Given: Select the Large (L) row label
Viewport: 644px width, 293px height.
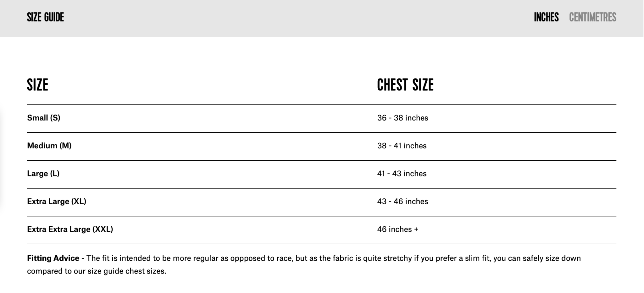Looking at the screenshot, I should coord(43,174).
